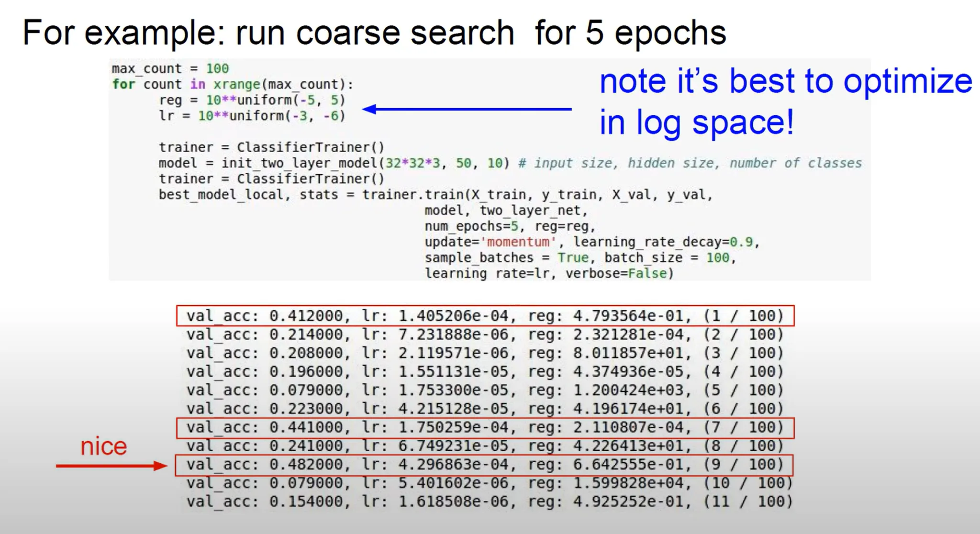Click the 'for count in xrange' line
980x534 pixels.
(233, 84)
